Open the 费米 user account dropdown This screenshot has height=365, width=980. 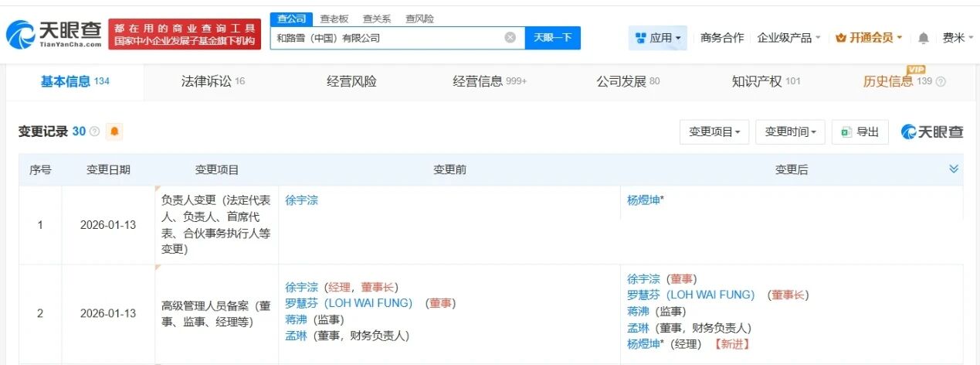pyautogui.click(x=958, y=37)
